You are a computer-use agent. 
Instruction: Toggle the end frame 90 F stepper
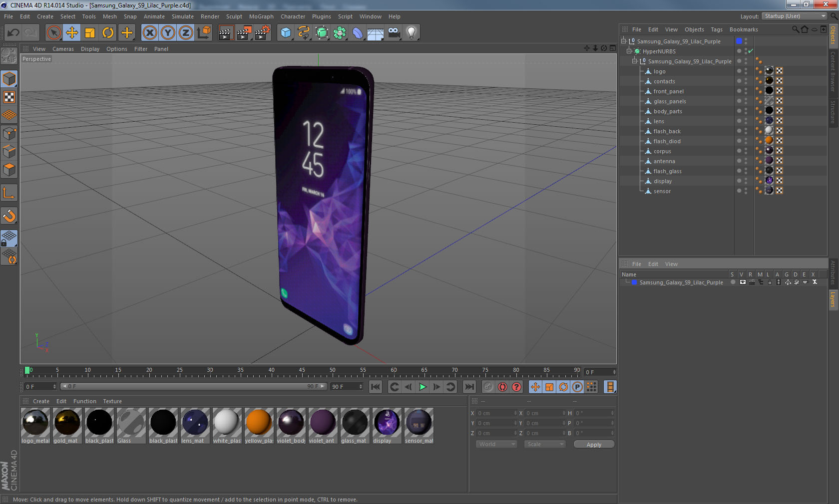tap(361, 387)
